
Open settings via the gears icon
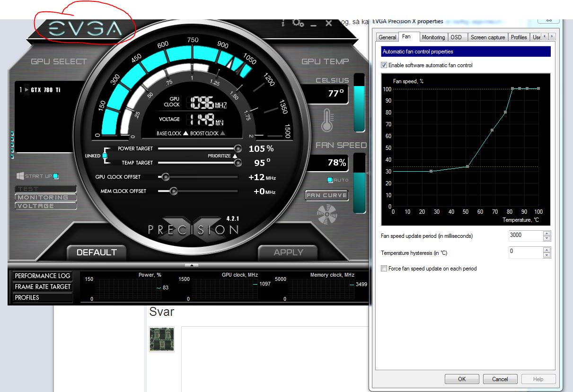(x=298, y=23)
